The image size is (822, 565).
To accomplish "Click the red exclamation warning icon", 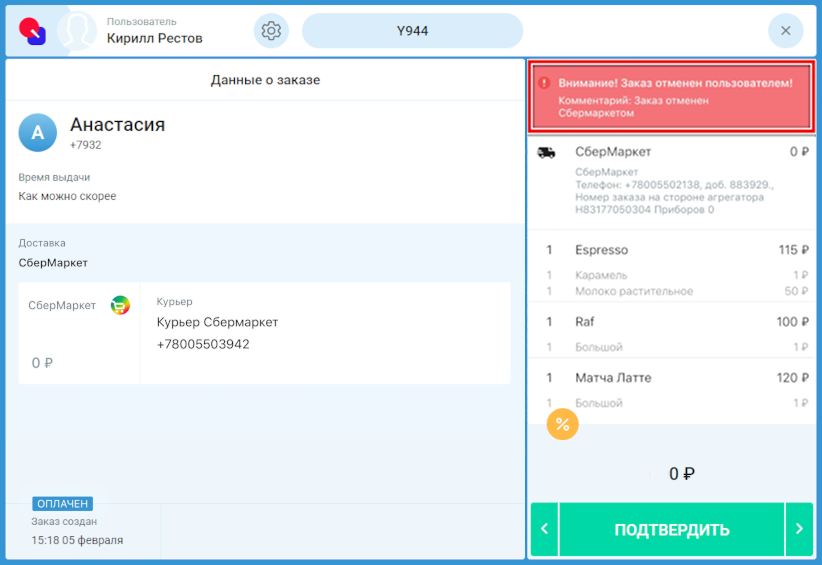I will [x=544, y=83].
